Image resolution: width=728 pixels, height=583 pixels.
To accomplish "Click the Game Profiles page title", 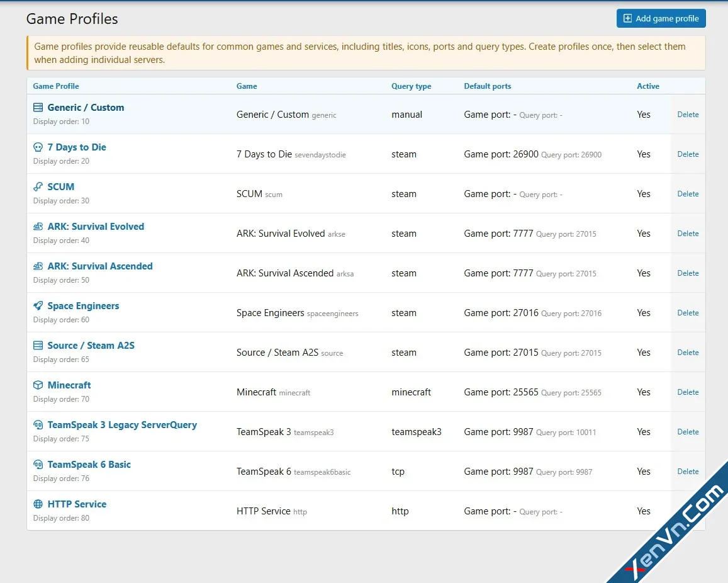I will click(72, 19).
